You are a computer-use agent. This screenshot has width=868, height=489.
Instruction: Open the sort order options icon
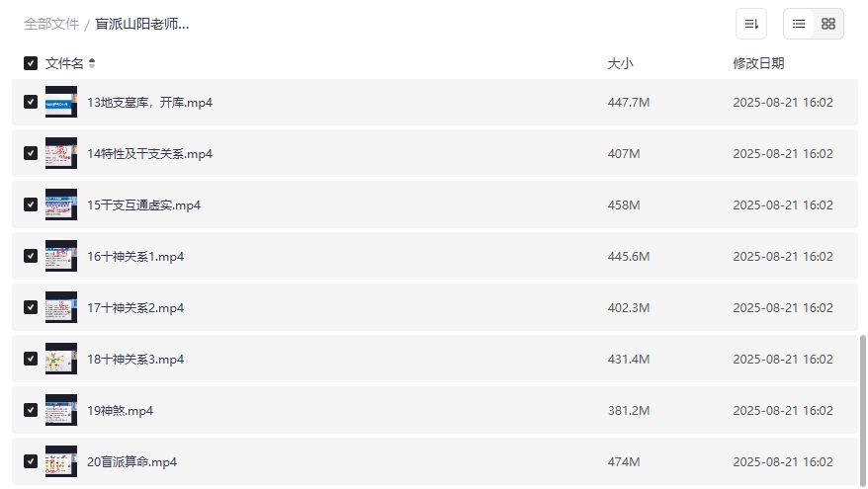tap(751, 24)
